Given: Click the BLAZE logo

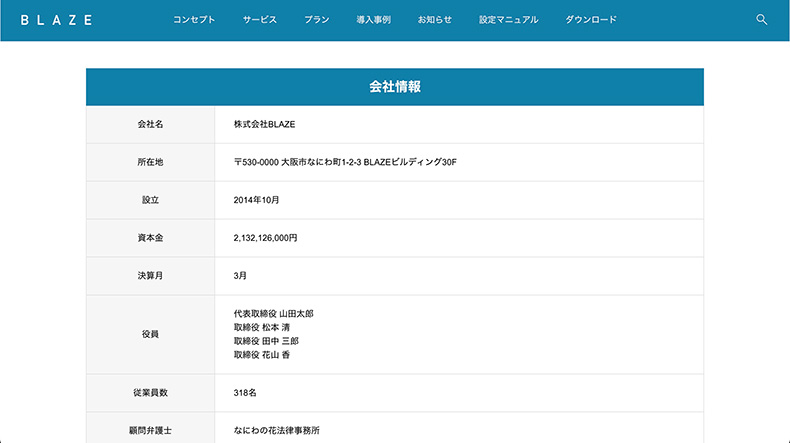Looking at the screenshot, I should (57, 20).
